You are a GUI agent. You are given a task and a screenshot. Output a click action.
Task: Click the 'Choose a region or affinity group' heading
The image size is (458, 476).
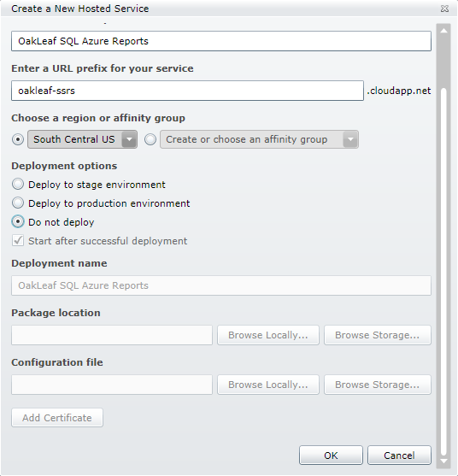pos(98,118)
